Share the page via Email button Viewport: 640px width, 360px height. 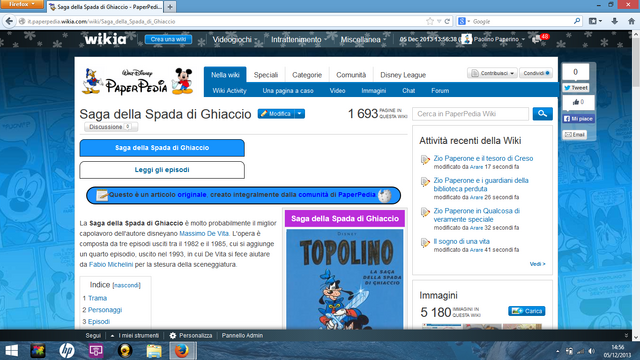(x=575, y=134)
